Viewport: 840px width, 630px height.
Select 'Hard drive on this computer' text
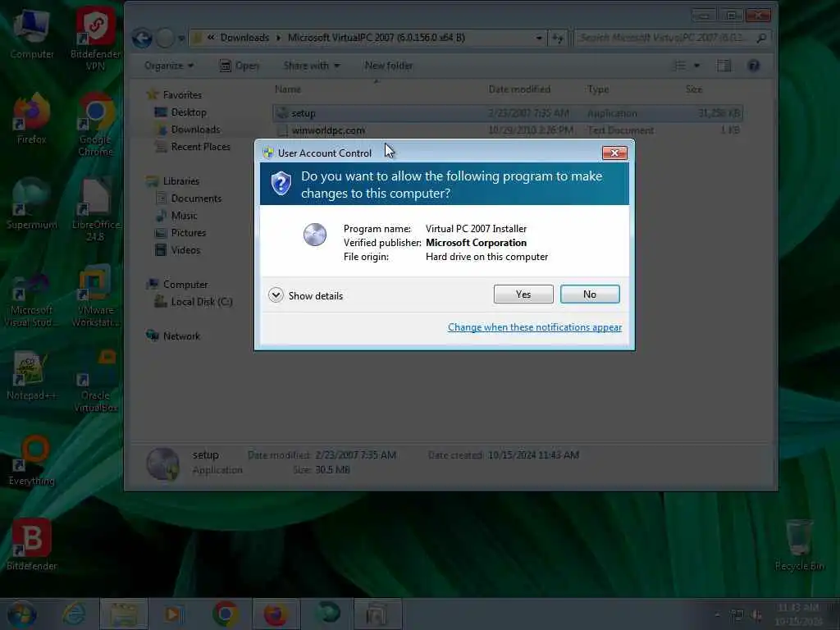click(x=486, y=257)
